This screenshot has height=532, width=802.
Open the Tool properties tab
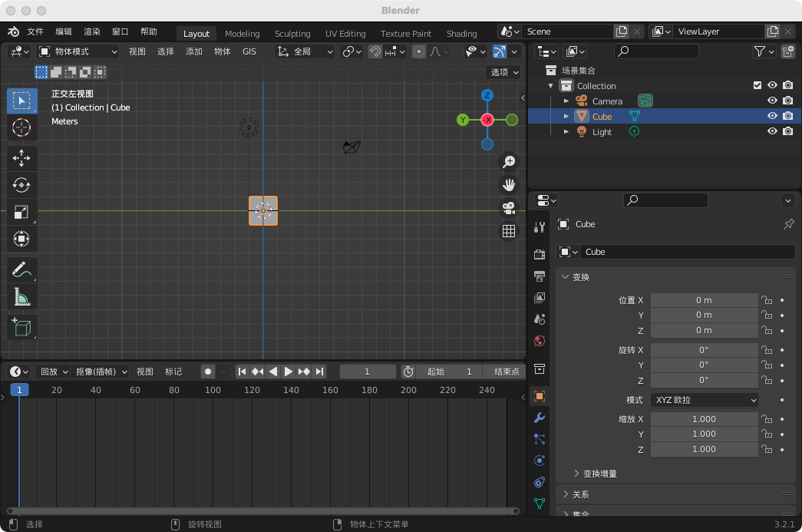(539, 227)
